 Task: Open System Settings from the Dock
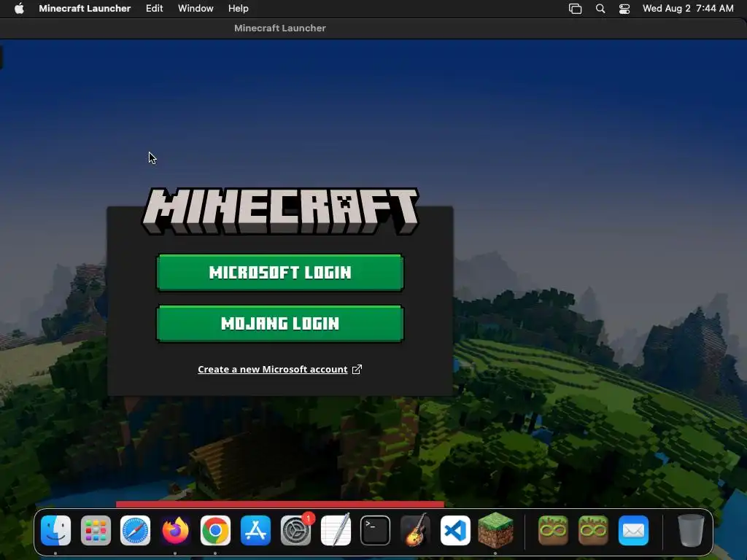coord(296,531)
